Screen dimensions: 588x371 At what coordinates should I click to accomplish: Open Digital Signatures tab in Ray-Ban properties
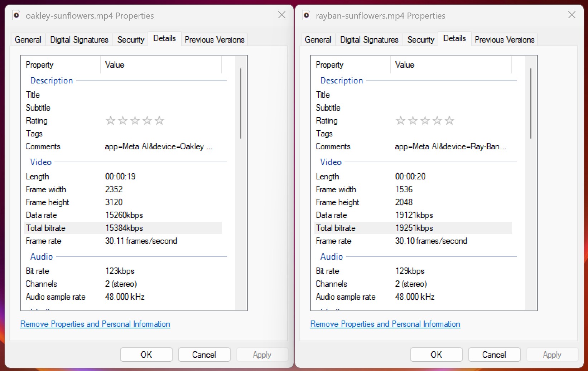click(369, 40)
